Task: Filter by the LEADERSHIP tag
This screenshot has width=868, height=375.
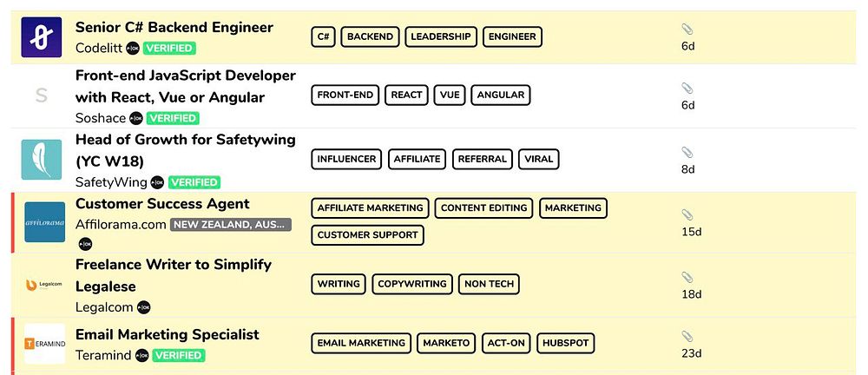Action: click(x=440, y=36)
